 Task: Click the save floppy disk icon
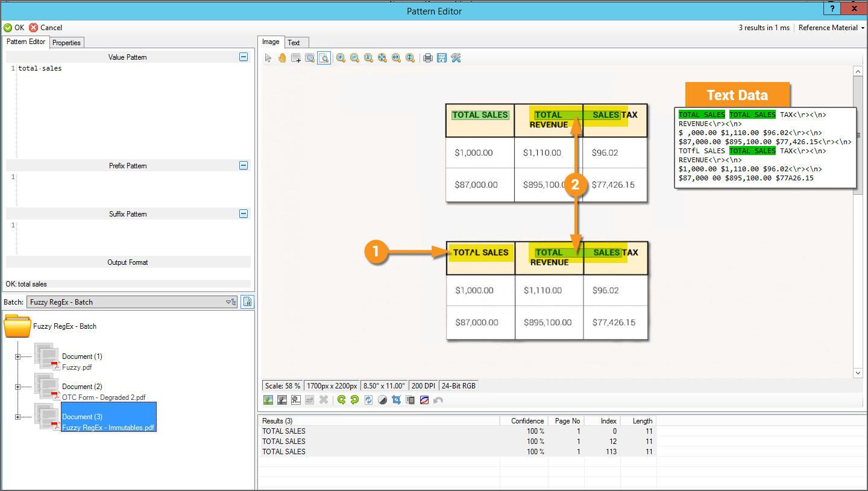click(442, 58)
